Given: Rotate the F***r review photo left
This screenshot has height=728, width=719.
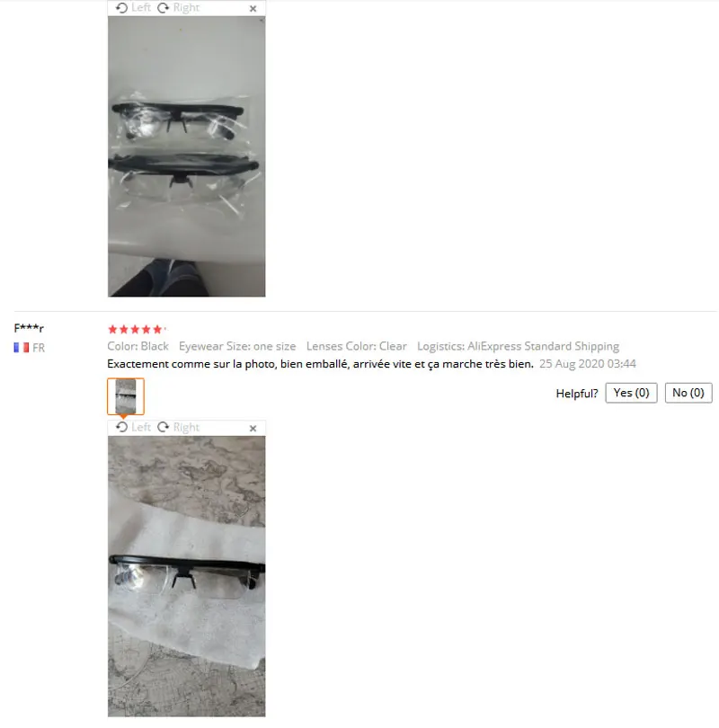Looking at the screenshot, I should (x=134, y=427).
